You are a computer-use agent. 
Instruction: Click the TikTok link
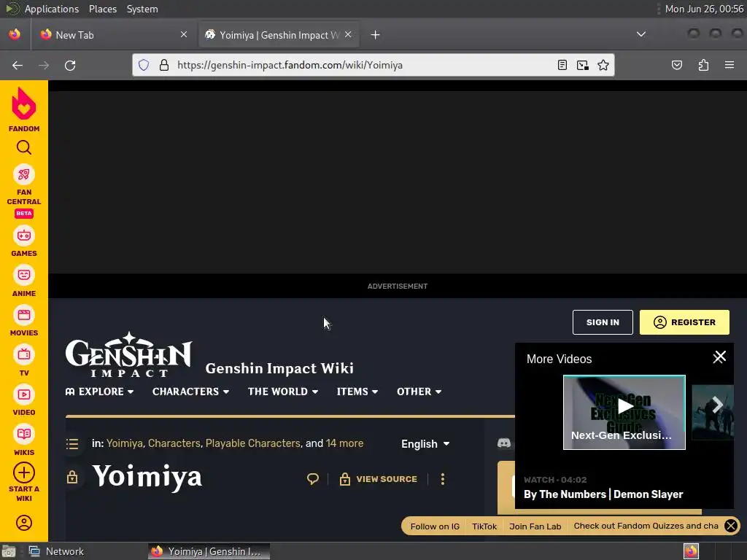[484, 526]
